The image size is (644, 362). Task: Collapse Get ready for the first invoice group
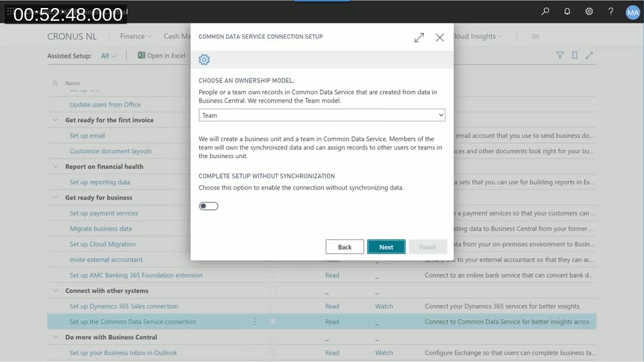click(56, 120)
